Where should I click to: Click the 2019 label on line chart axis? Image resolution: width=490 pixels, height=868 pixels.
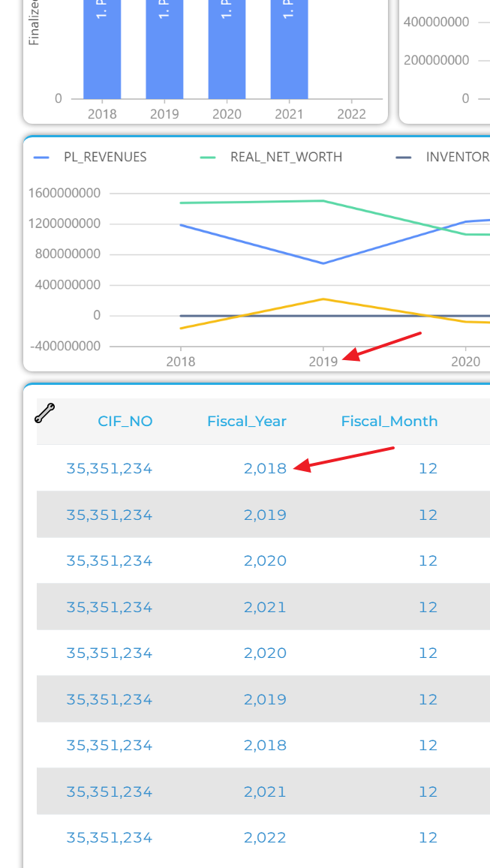pyautogui.click(x=323, y=362)
